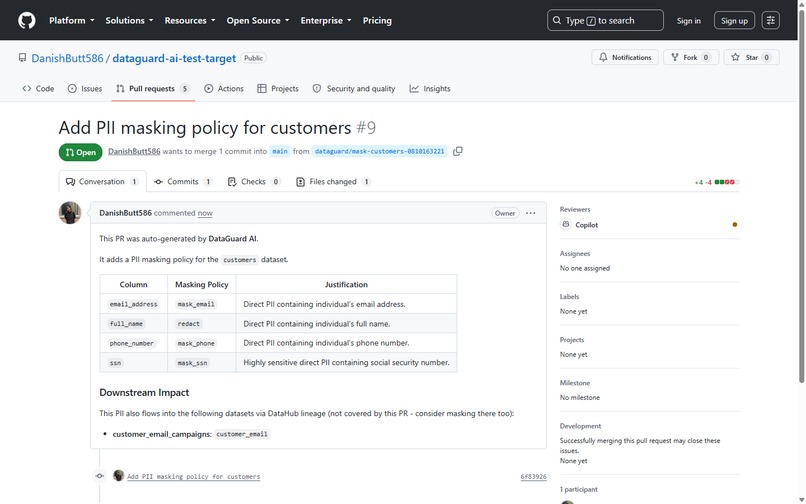Screen dimensions: 806x504
Task: Go to the Pricing page
Action: 377,21
